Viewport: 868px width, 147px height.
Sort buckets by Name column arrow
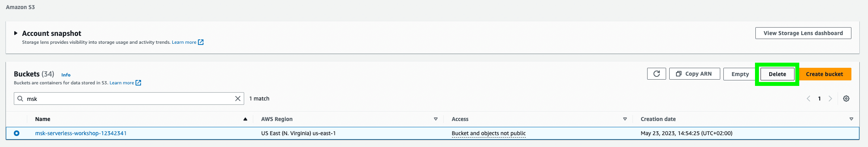click(245, 119)
